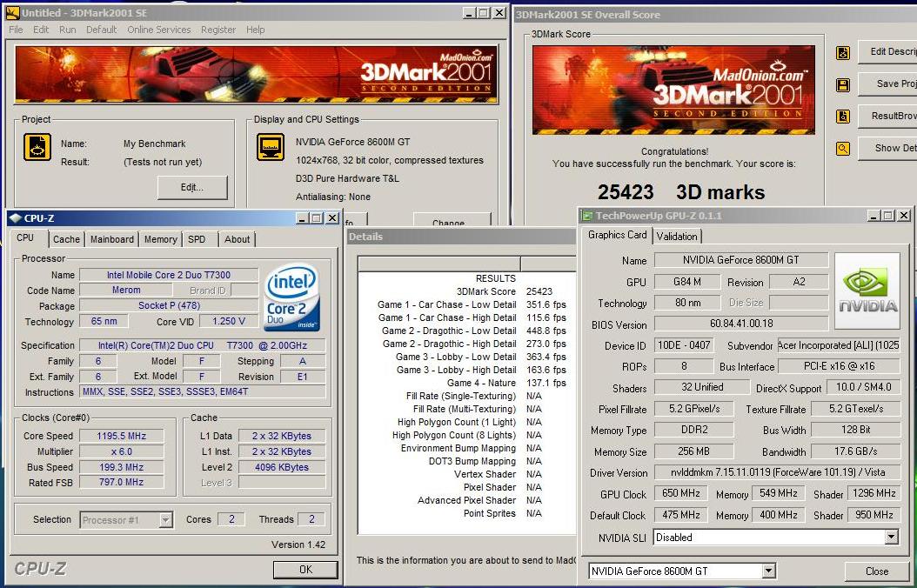Click the Project benchmark file icon
Screen dimensions: 917x588
coord(37,147)
